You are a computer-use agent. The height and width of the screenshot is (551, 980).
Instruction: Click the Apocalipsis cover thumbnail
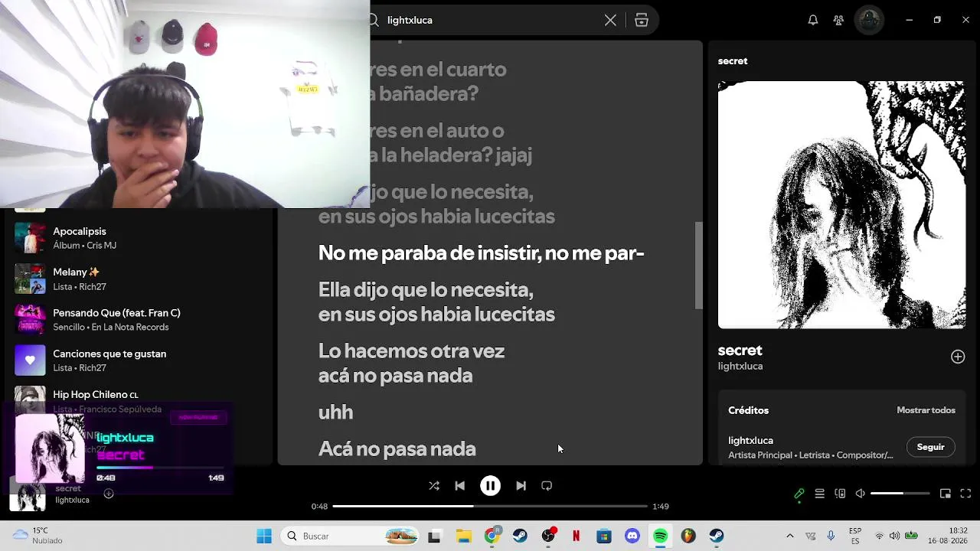[30, 238]
